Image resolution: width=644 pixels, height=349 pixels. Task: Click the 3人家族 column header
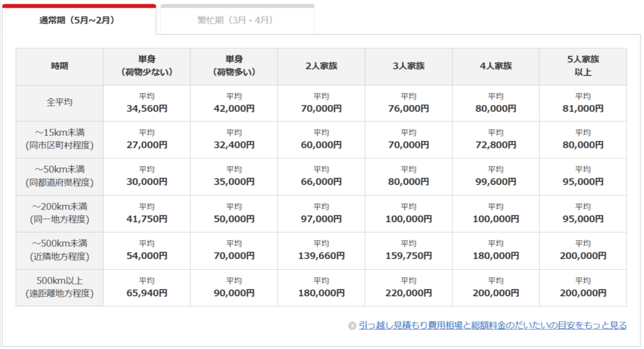(408, 66)
